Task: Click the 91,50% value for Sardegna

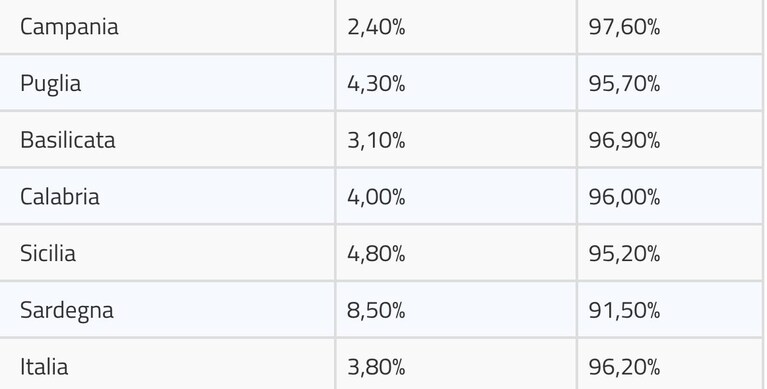Action: [624, 311]
